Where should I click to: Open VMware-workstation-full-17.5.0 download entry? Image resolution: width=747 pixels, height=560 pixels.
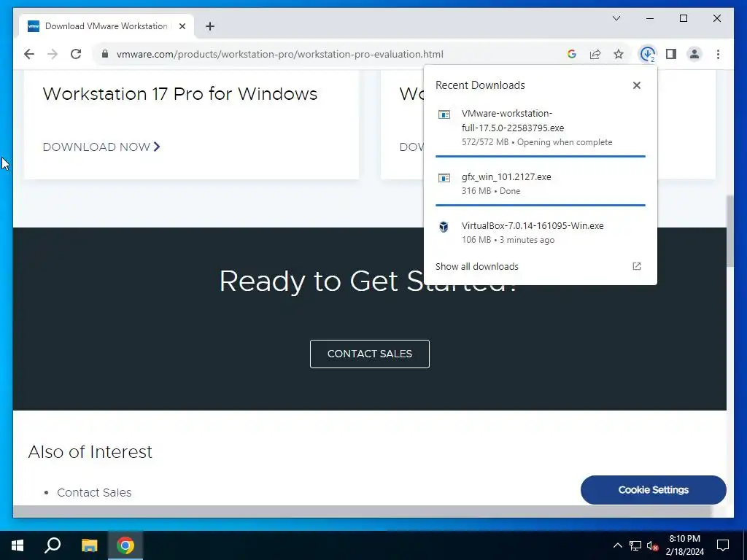[x=541, y=128]
